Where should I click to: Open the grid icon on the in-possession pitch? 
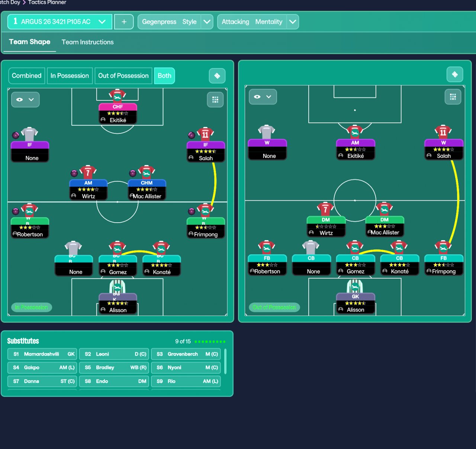[x=215, y=100]
